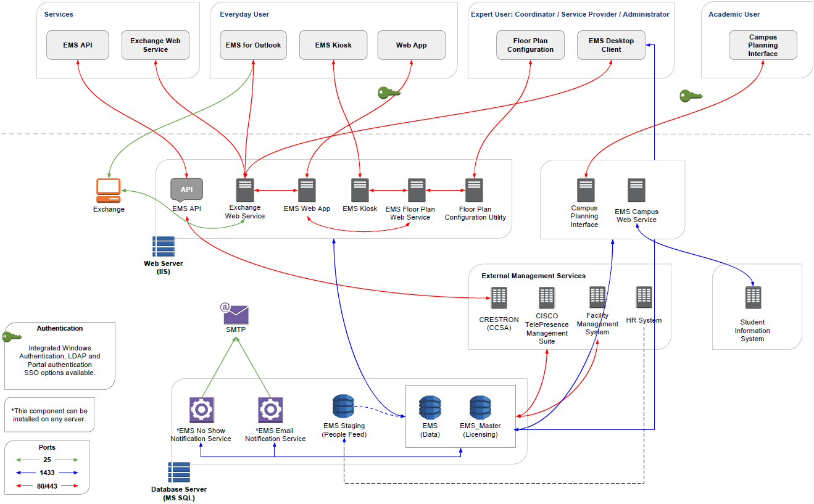Screen dimensions: 814x504
Task: Select the EMS Staging database icon
Action: click(x=344, y=407)
